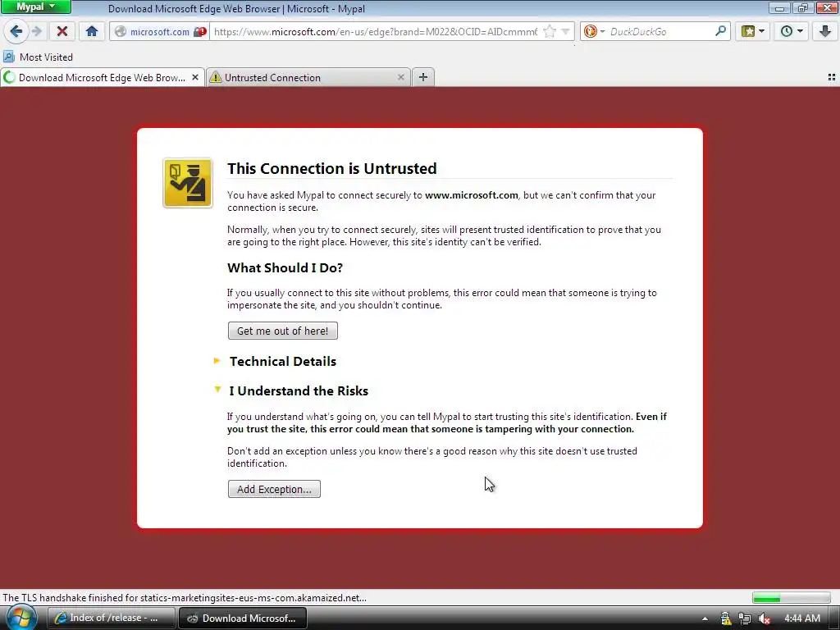Open dropdown arrow on Bookmarks toolbar button
The image size is (840, 630).
761,31
